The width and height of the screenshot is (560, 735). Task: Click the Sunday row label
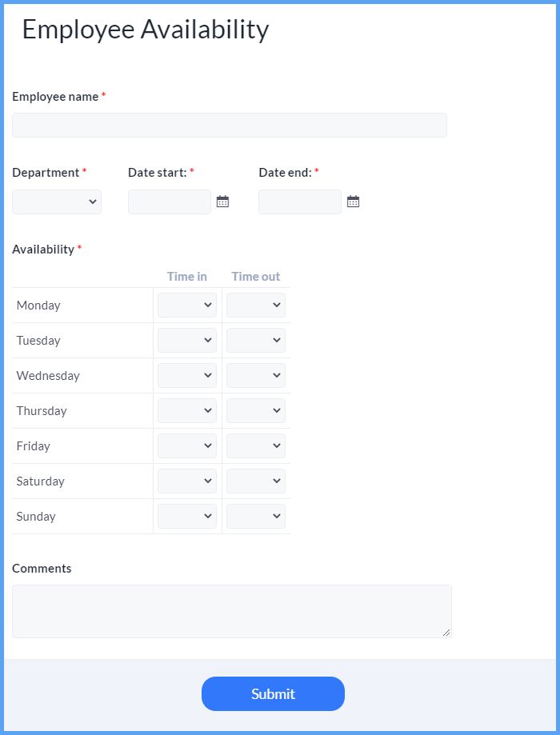pos(36,517)
